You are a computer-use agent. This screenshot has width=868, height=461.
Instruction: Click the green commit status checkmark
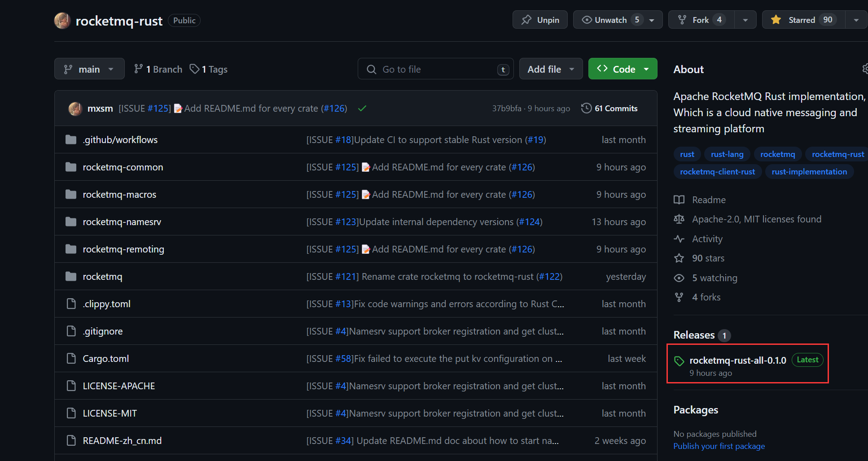click(x=362, y=109)
